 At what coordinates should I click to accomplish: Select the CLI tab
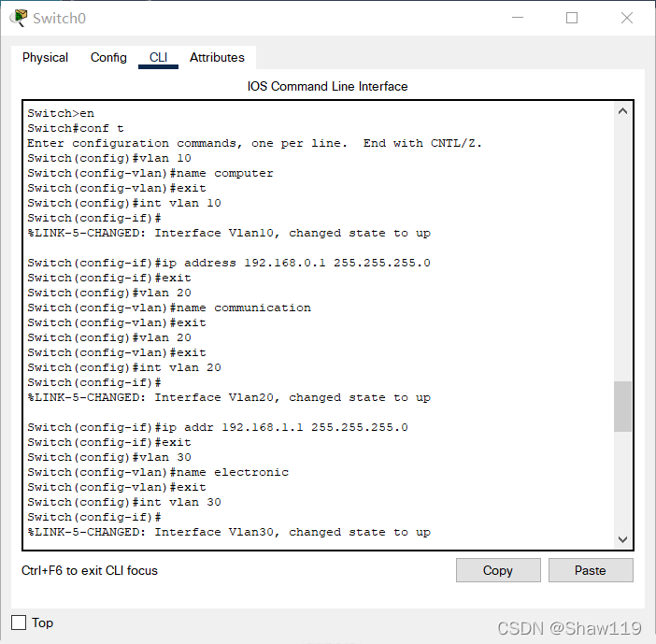point(158,57)
